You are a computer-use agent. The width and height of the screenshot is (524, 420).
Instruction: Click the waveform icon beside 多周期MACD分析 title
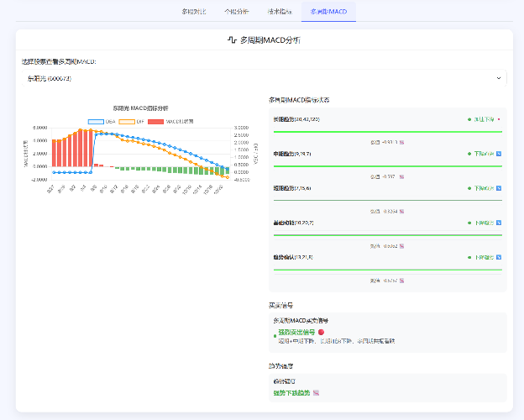[232, 40]
